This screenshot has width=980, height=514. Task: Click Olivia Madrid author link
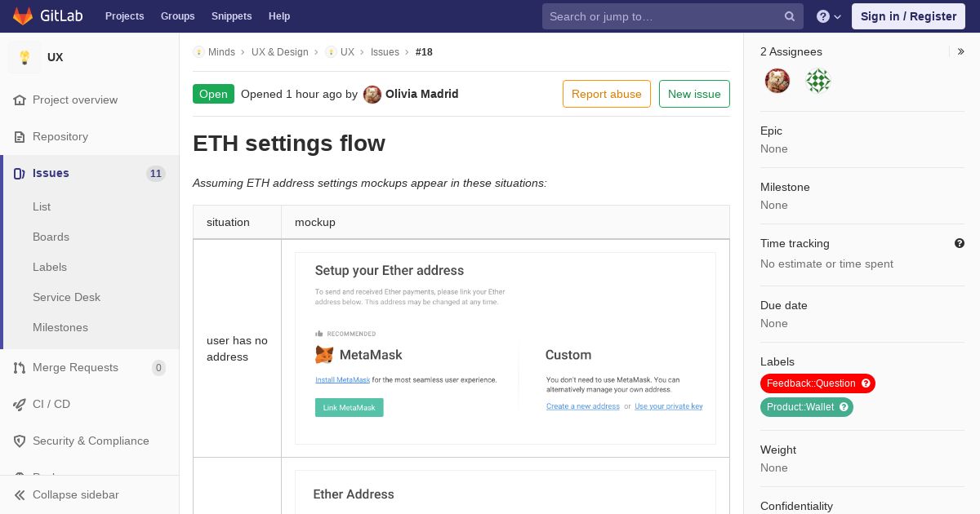421,94
